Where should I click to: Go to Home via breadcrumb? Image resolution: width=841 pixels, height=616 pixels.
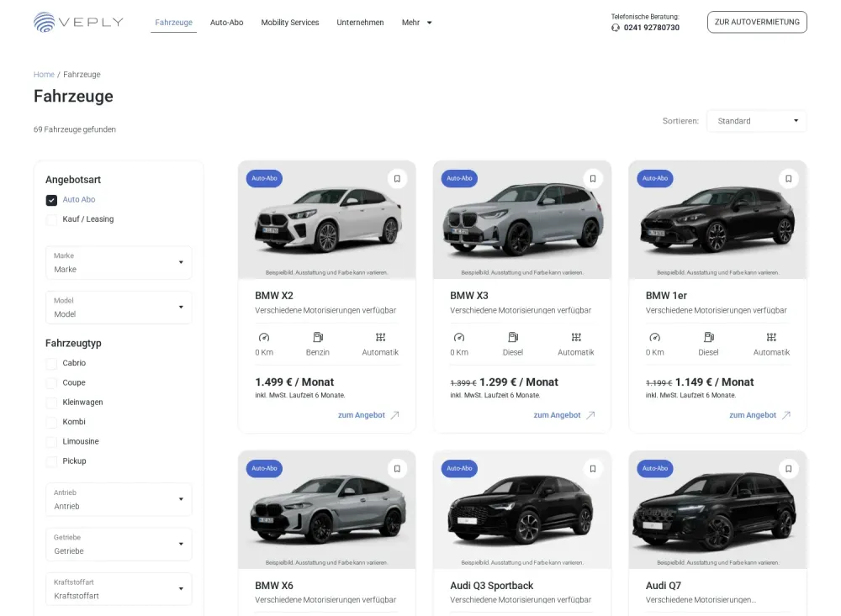click(x=44, y=75)
